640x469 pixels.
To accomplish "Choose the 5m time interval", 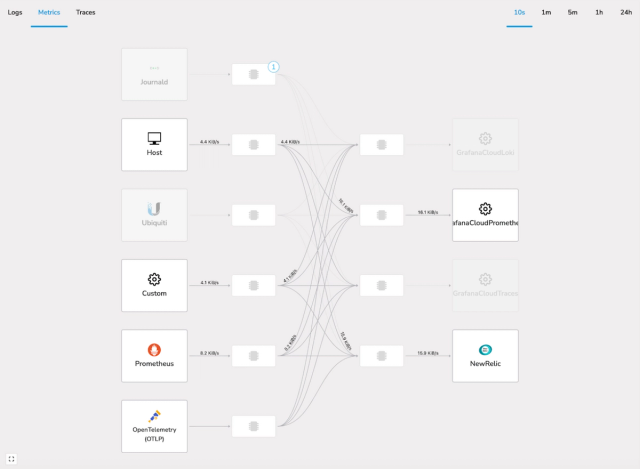I will point(572,12).
